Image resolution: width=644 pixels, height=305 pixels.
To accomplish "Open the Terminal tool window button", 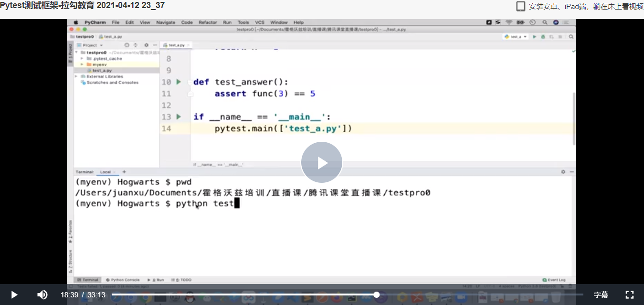I will pyautogui.click(x=87, y=280).
